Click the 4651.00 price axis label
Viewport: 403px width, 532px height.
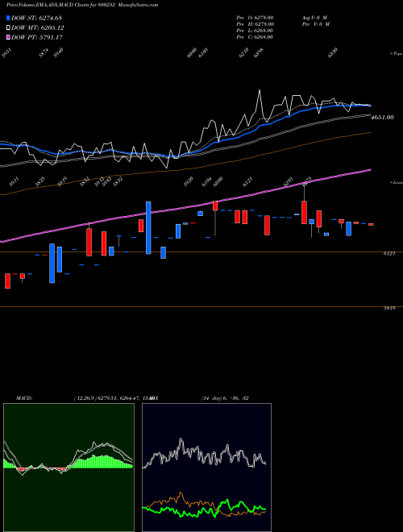click(x=382, y=118)
